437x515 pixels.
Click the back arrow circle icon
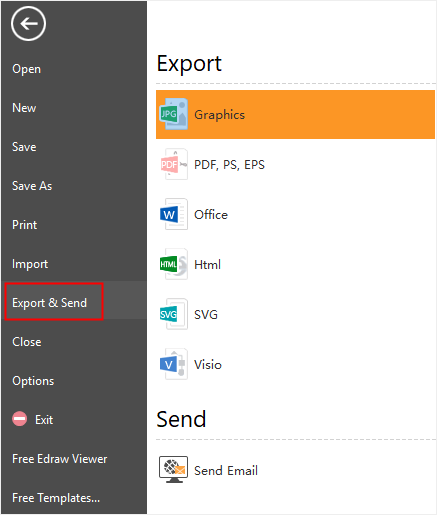[28, 24]
